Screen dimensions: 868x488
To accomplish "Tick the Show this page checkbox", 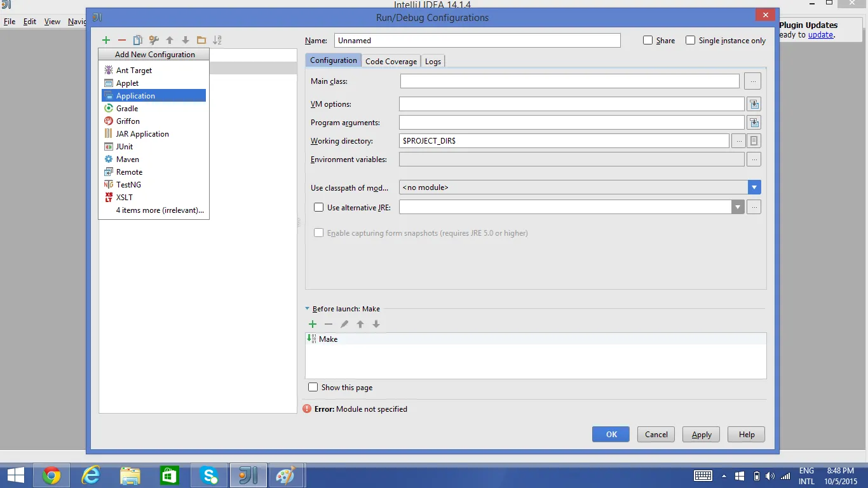I will [x=313, y=387].
